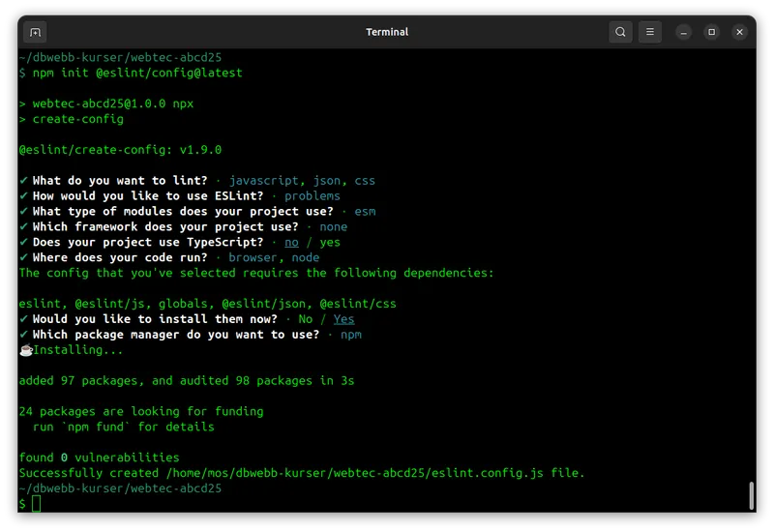The image size is (774, 532).
Task: Click the Terminal window title
Action: pos(387,32)
